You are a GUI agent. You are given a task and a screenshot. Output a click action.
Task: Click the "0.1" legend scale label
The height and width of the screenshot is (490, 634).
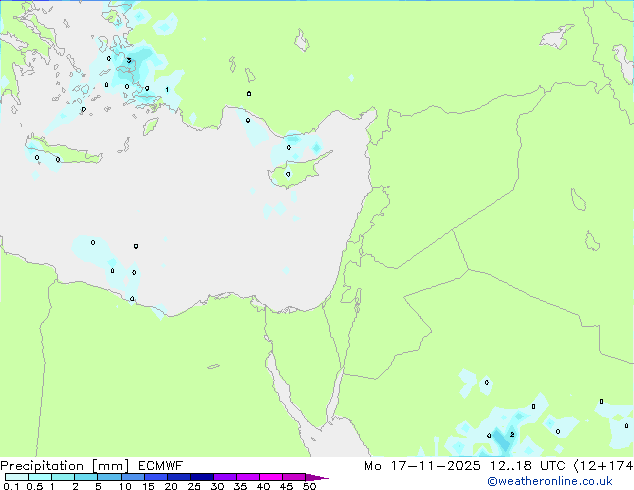[11, 486]
